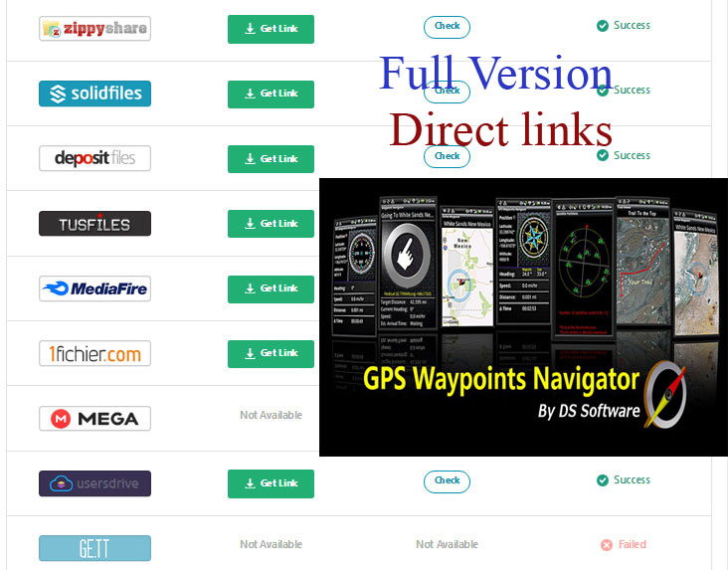
Task: Get Link for 1fichier.com
Action: click(x=271, y=353)
